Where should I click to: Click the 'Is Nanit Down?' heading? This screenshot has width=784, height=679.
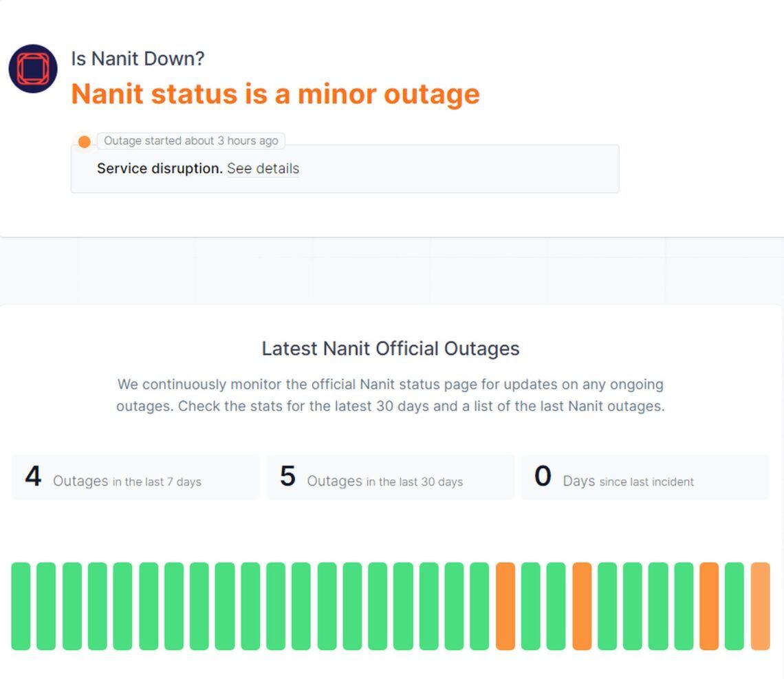point(137,59)
